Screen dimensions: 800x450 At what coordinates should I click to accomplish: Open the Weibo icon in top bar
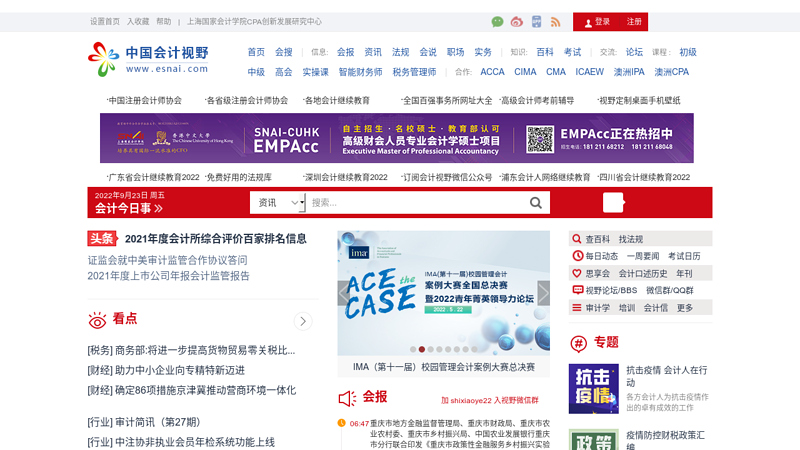[517, 21]
